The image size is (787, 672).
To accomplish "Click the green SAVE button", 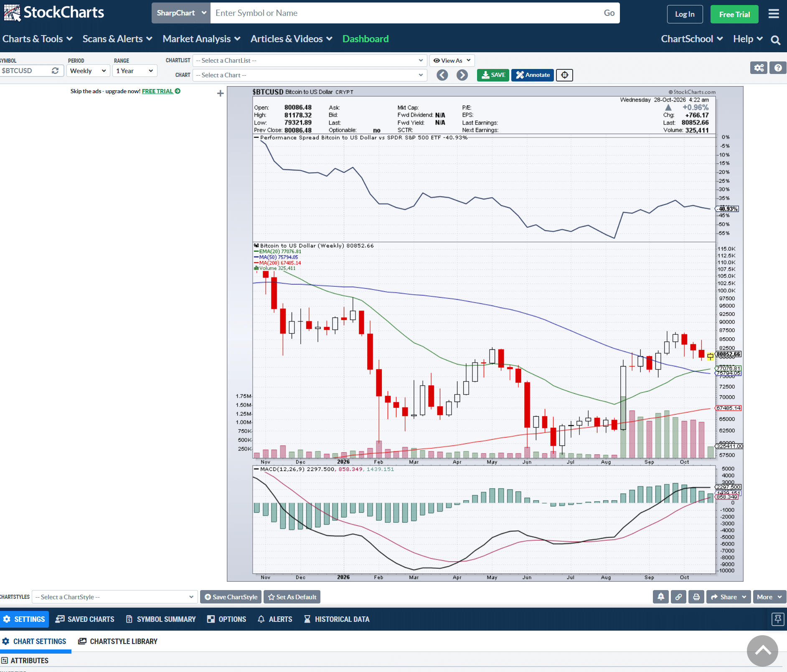I will coord(493,75).
